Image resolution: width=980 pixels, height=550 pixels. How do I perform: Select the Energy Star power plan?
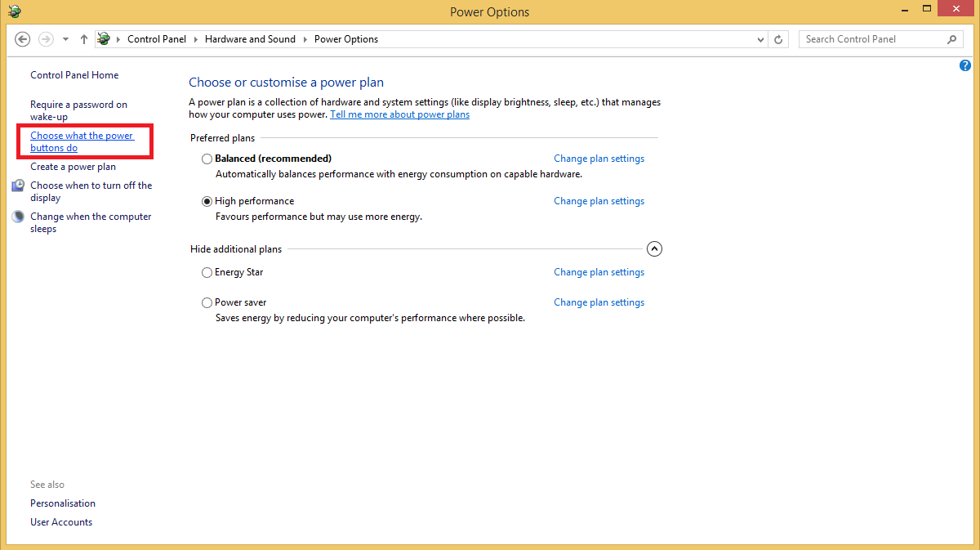pos(207,273)
